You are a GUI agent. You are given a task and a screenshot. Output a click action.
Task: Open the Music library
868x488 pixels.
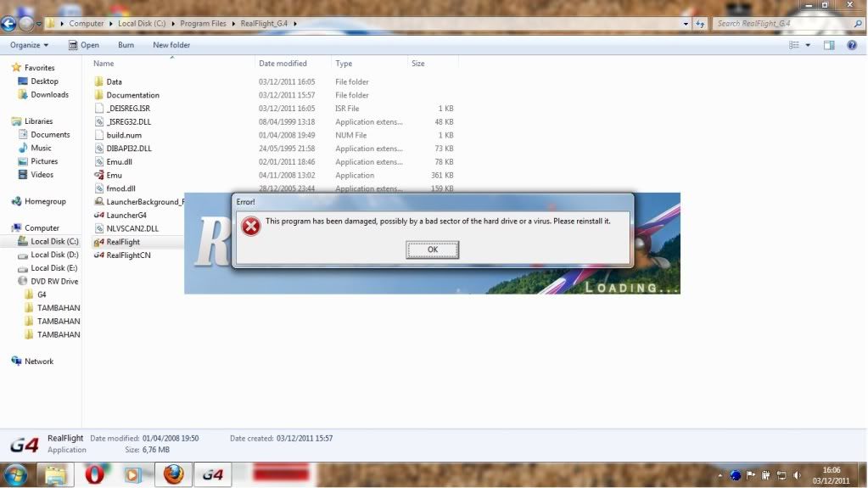click(41, 148)
